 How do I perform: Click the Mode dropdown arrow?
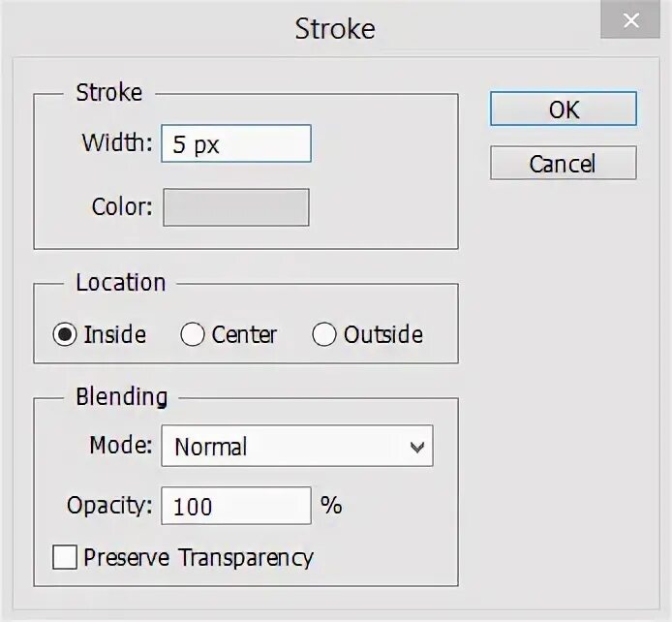[417, 447]
